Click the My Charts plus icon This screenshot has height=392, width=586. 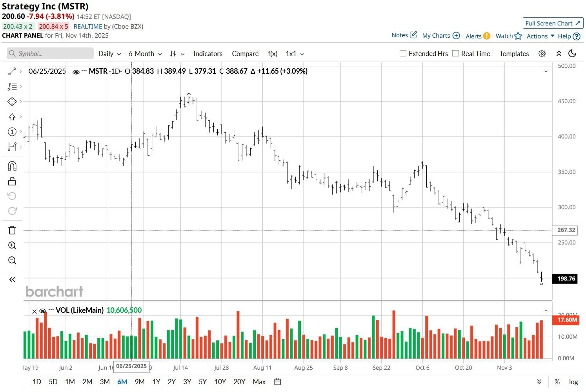(x=456, y=35)
